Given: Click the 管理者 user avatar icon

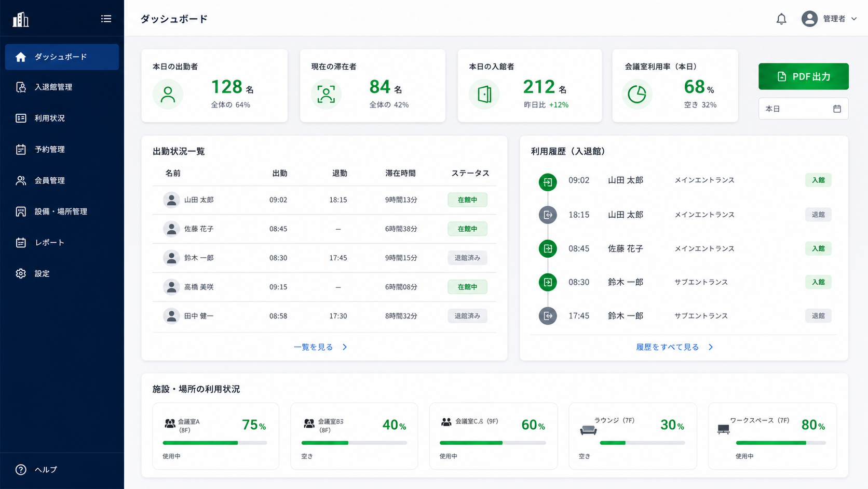Looking at the screenshot, I should 809,19.
